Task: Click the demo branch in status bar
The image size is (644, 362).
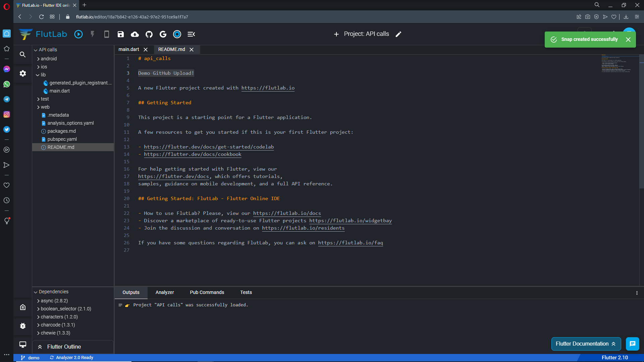Action: click(x=30, y=358)
